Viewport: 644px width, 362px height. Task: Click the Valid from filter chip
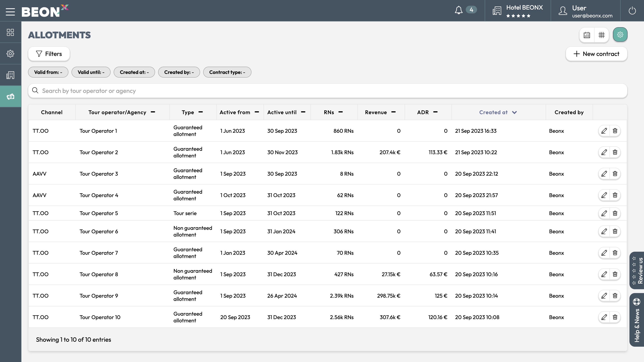48,72
